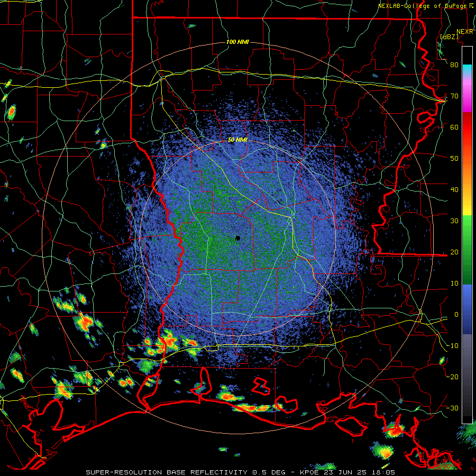The height and width of the screenshot is (476, 476).
Task: Click the 0 dBZ tick label on the scale
Action: (456, 315)
